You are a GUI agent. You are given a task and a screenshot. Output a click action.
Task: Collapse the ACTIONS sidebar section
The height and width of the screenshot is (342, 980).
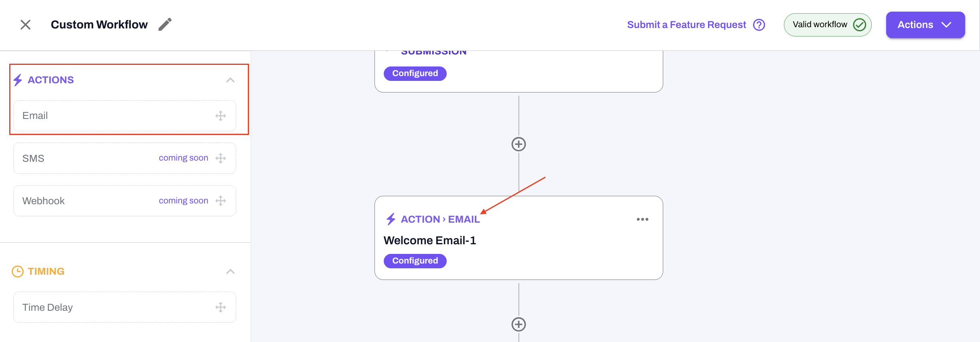click(x=230, y=80)
